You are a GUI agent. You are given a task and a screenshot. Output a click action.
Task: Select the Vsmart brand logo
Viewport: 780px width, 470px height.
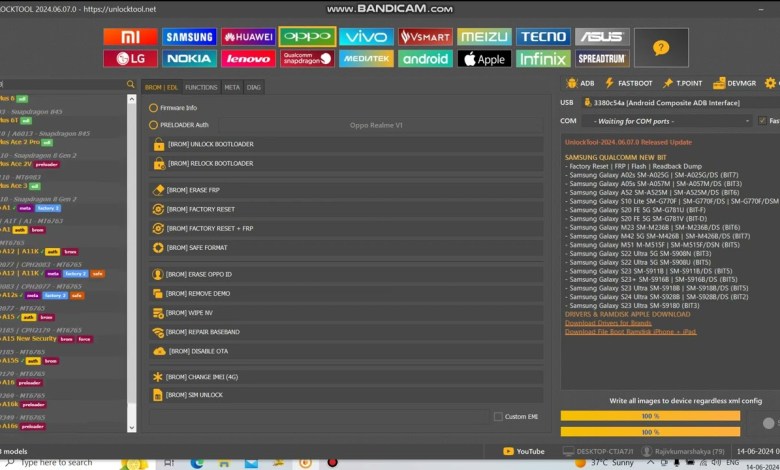[425, 37]
